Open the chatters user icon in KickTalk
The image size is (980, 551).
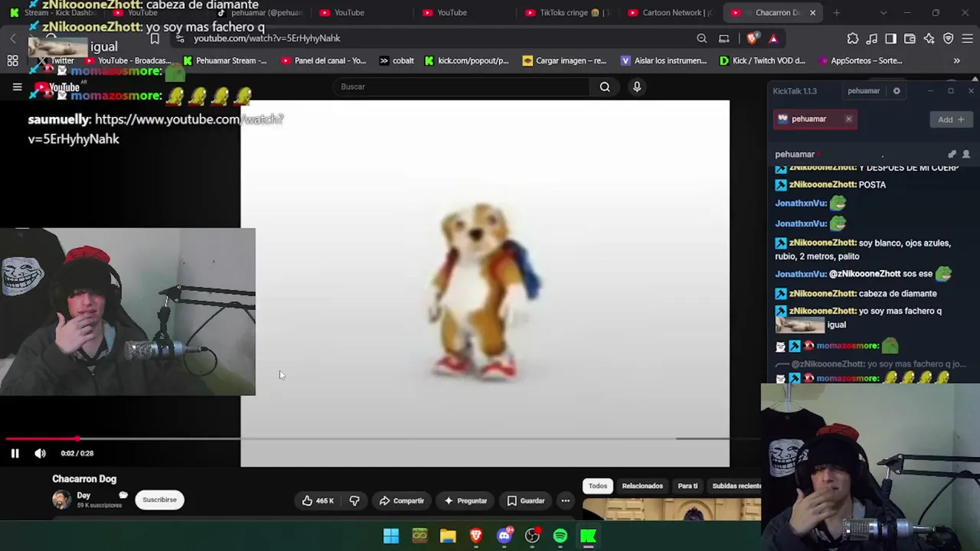tap(965, 154)
